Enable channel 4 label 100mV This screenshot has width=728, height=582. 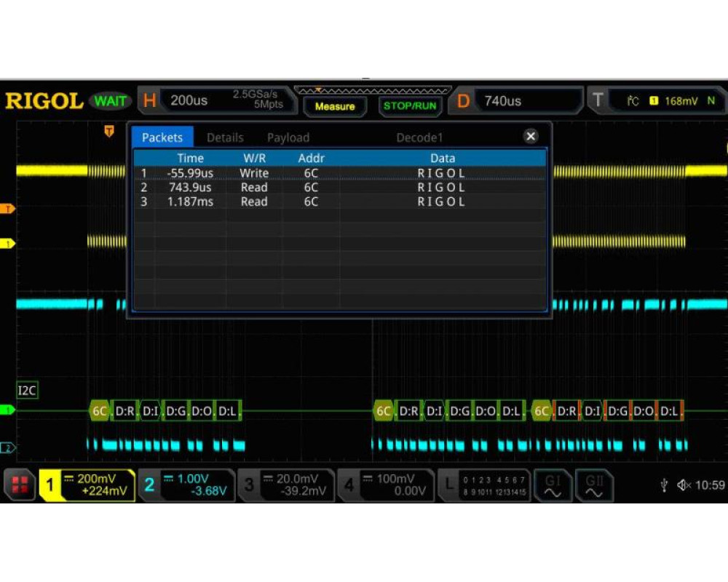pos(386,485)
